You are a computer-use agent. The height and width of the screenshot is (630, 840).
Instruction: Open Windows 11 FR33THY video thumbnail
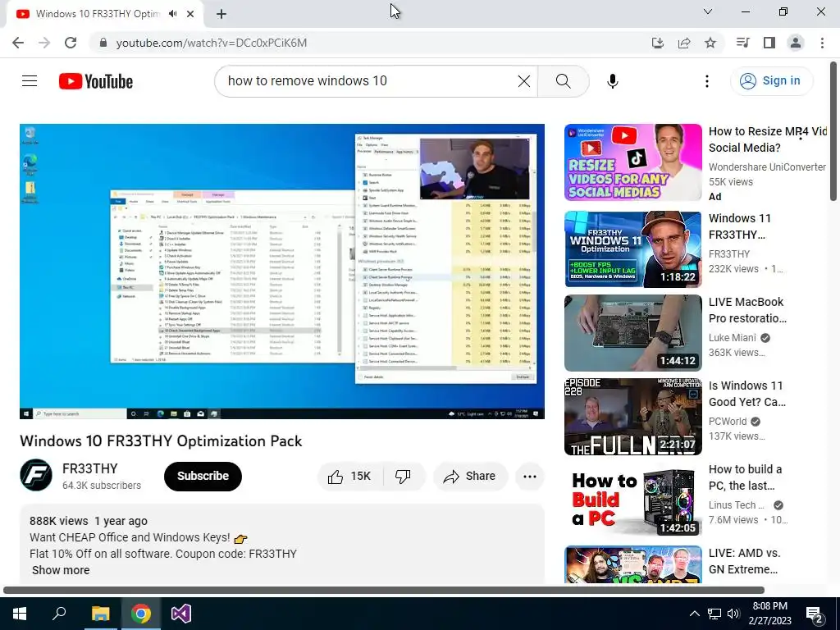point(632,249)
